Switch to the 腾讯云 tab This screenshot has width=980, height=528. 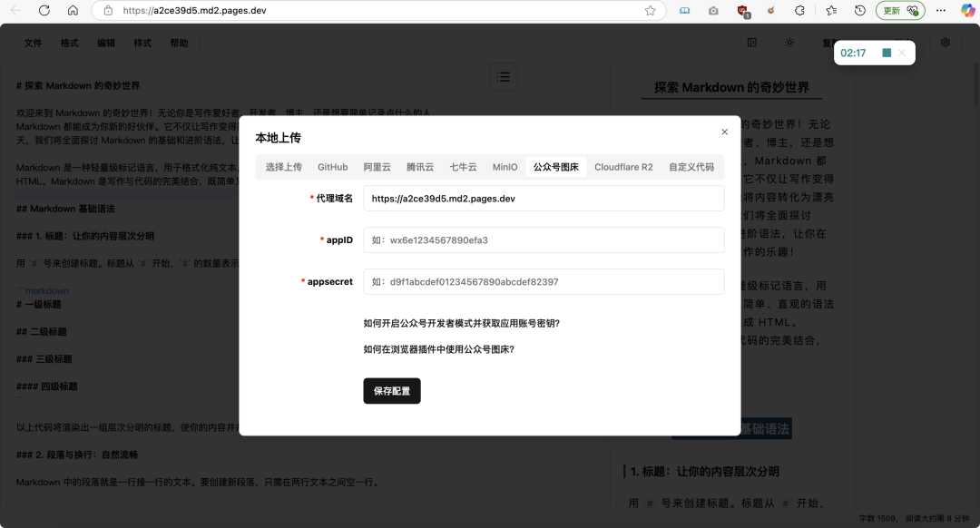point(420,167)
